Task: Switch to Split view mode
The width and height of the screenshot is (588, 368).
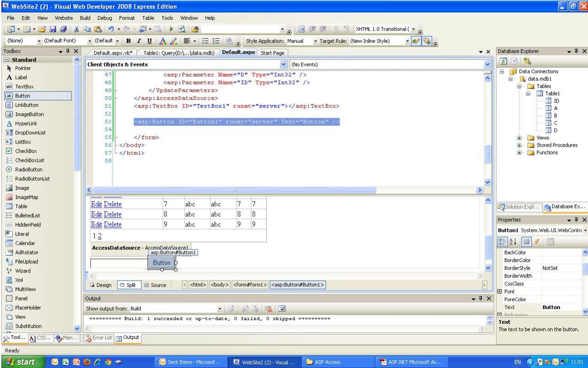Action: (129, 285)
